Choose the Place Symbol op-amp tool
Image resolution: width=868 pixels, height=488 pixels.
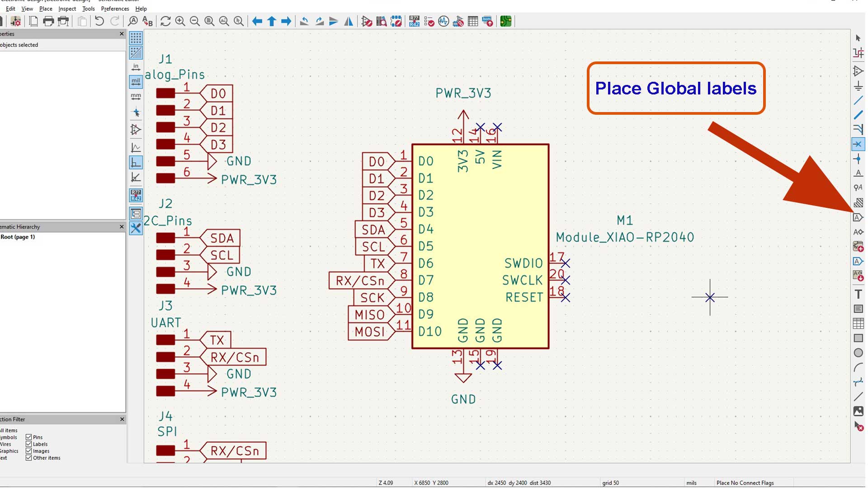(x=858, y=71)
